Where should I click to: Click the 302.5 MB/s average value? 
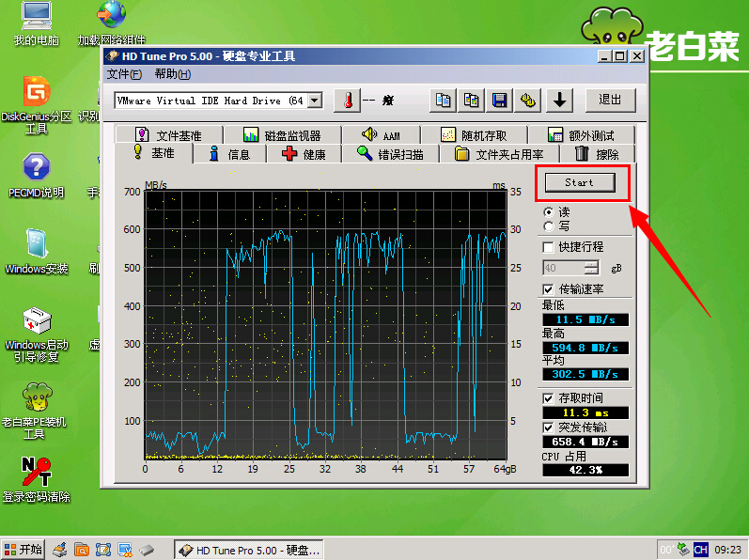click(x=585, y=374)
